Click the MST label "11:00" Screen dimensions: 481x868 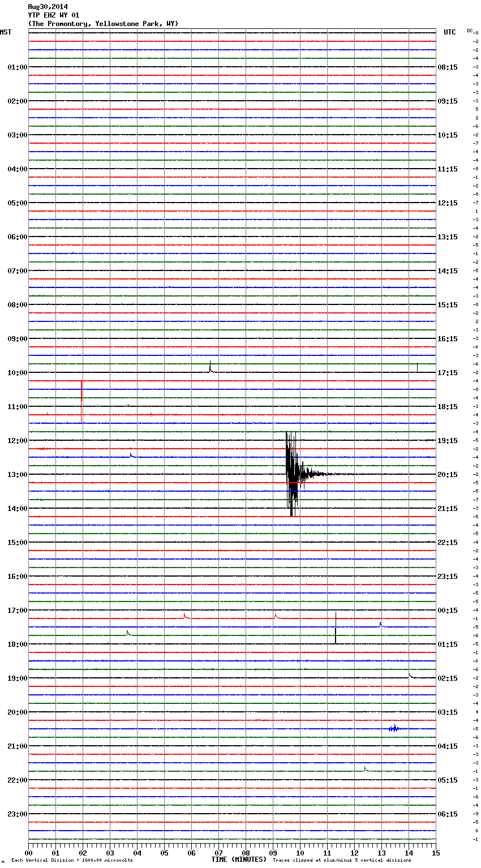(18, 407)
